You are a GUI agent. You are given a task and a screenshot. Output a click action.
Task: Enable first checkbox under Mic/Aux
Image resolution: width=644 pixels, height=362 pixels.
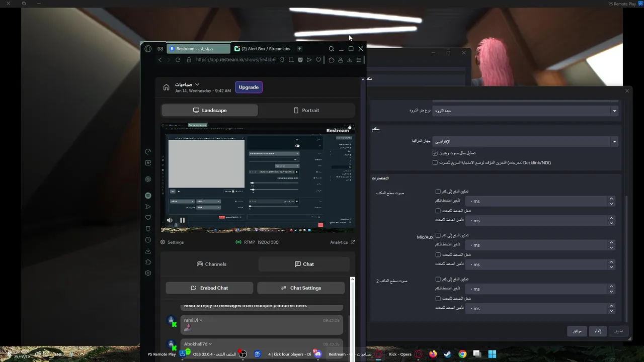click(438, 235)
